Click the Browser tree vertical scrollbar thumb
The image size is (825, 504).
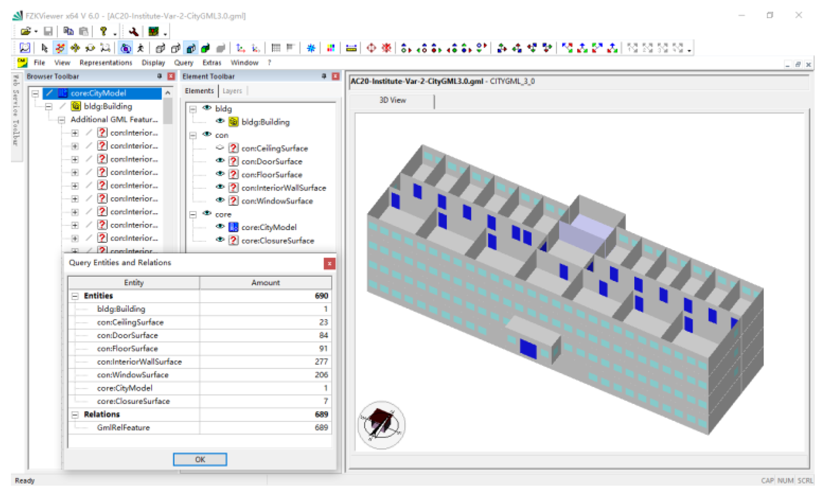coord(168,110)
